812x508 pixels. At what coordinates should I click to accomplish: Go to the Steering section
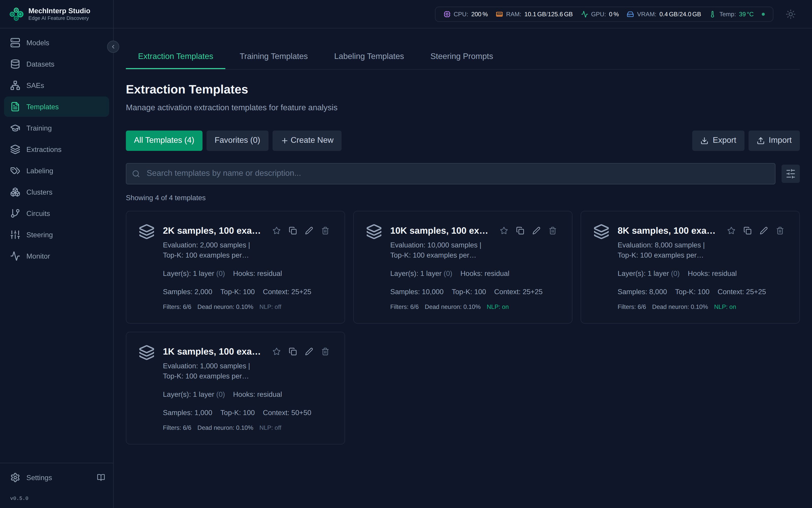[56, 235]
